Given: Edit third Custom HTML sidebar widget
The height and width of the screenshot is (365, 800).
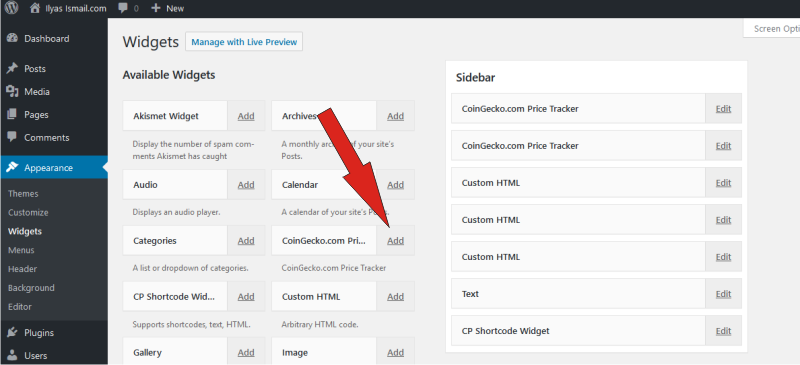Looking at the screenshot, I should click(723, 257).
